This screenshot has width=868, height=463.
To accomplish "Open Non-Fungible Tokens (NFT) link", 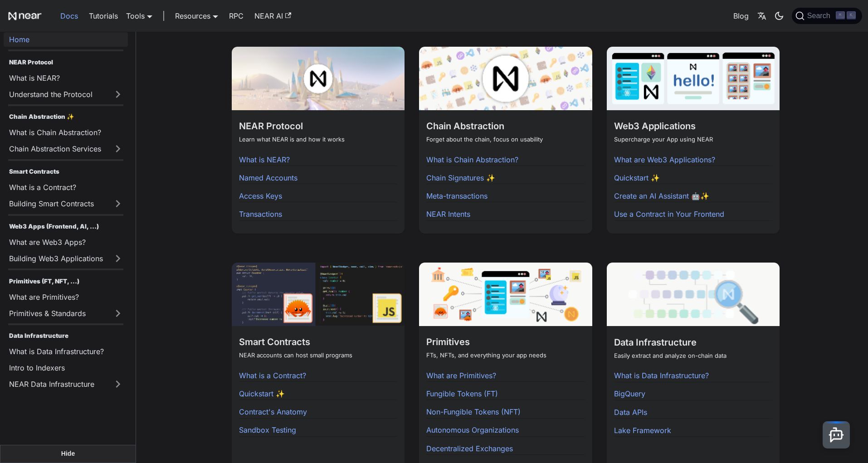I will [473, 412].
